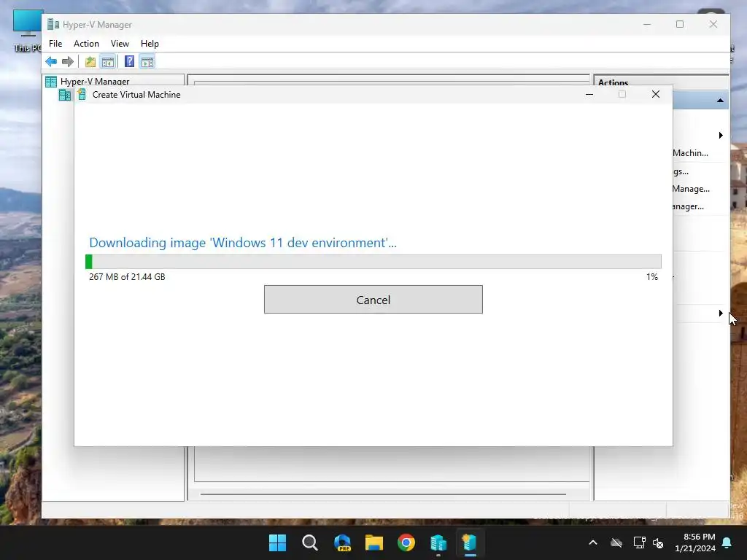The image size is (747, 560).
Task: Switch to Hyper-V Manager taskbar icon
Action: [x=438, y=542]
